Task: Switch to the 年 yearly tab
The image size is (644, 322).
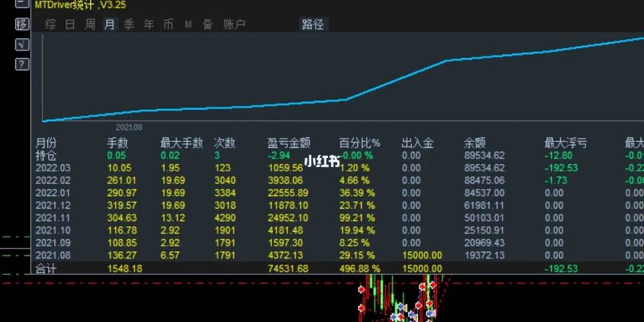Action: [148, 24]
